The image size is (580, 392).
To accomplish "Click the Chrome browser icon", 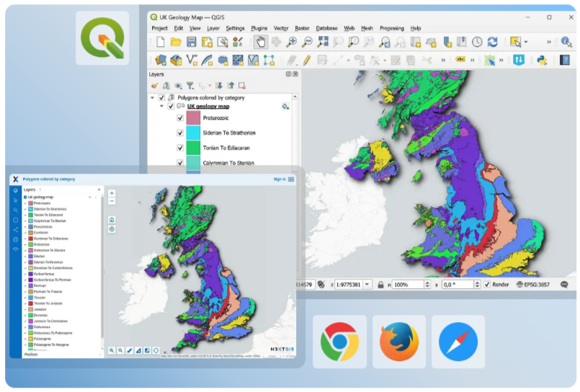I will coord(339,342).
